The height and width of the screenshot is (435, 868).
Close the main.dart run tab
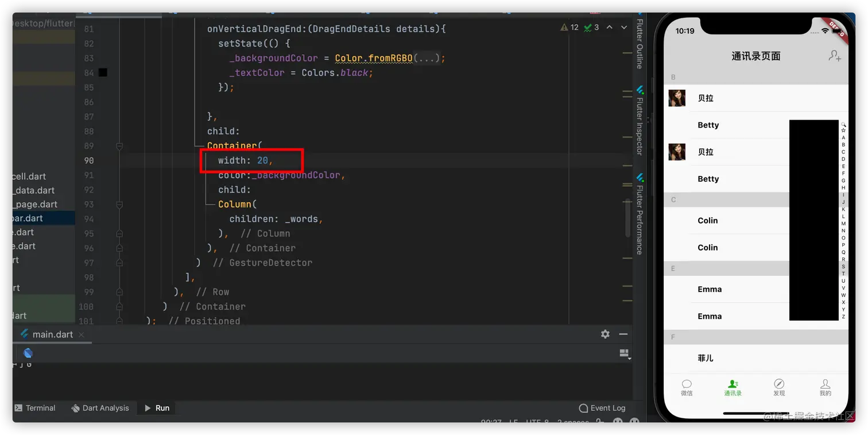tap(82, 334)
